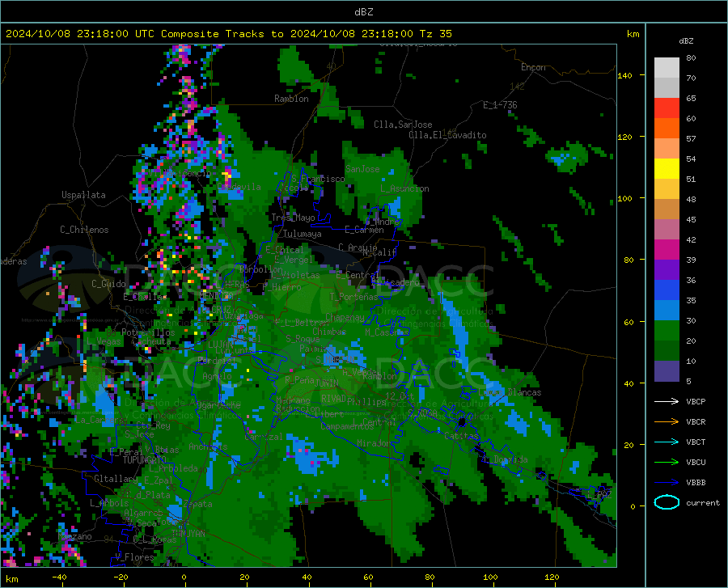728x588 pixels.
Task: Pick the 5 dBZ dark violet swatch
Action: point(667,371)
